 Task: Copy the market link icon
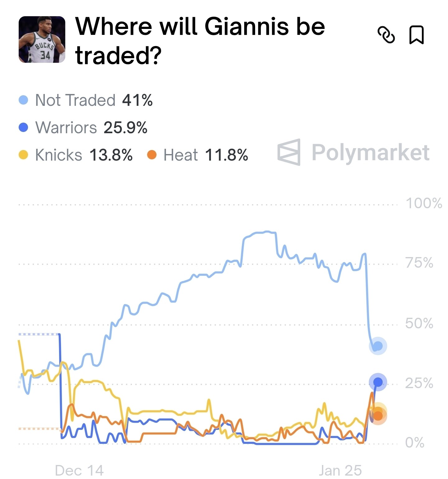(x=386, y=35)
